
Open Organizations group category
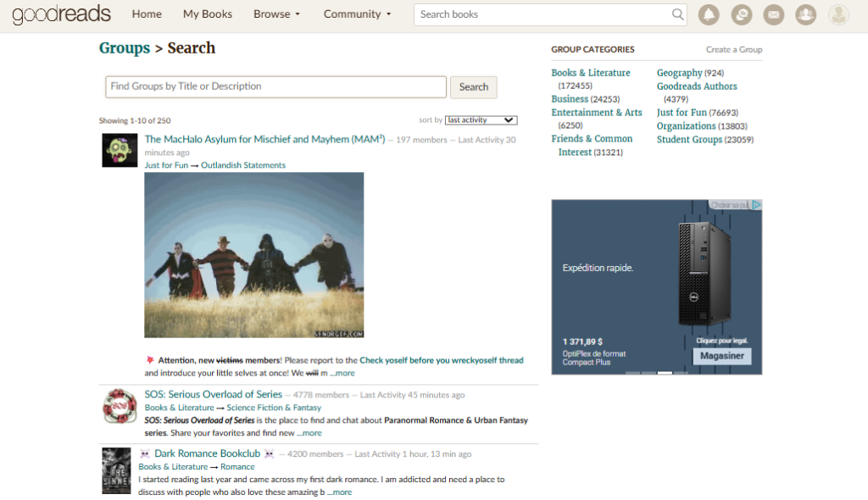(x=686, y=126)
